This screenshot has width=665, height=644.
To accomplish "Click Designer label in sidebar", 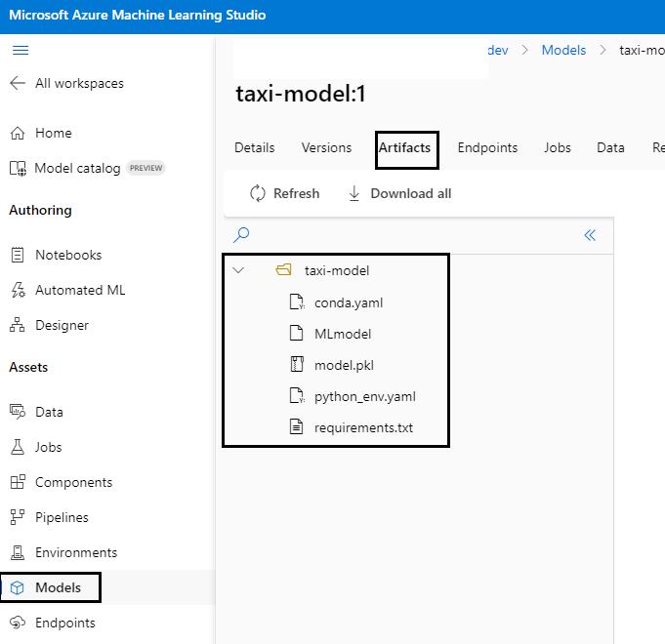I will point(62,325).
